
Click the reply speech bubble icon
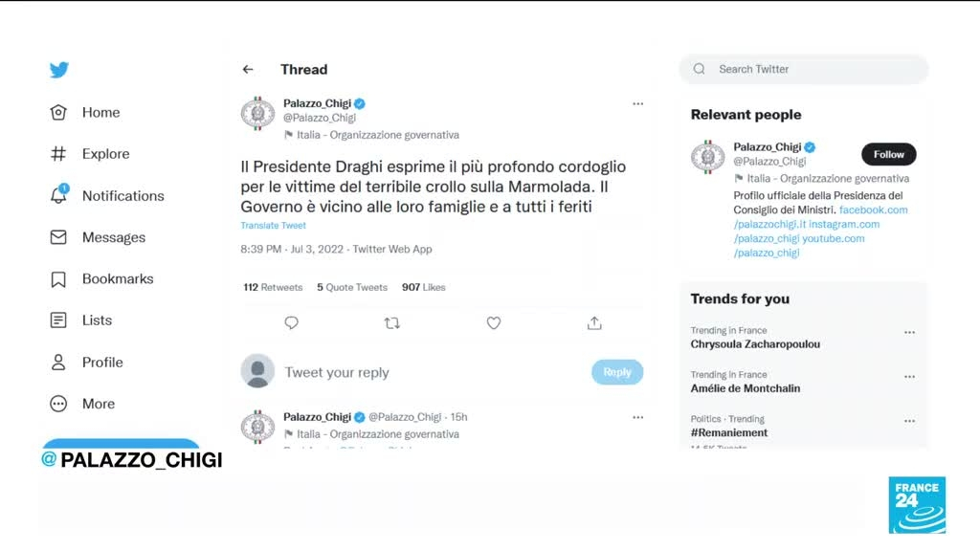[x=292, y=323]
